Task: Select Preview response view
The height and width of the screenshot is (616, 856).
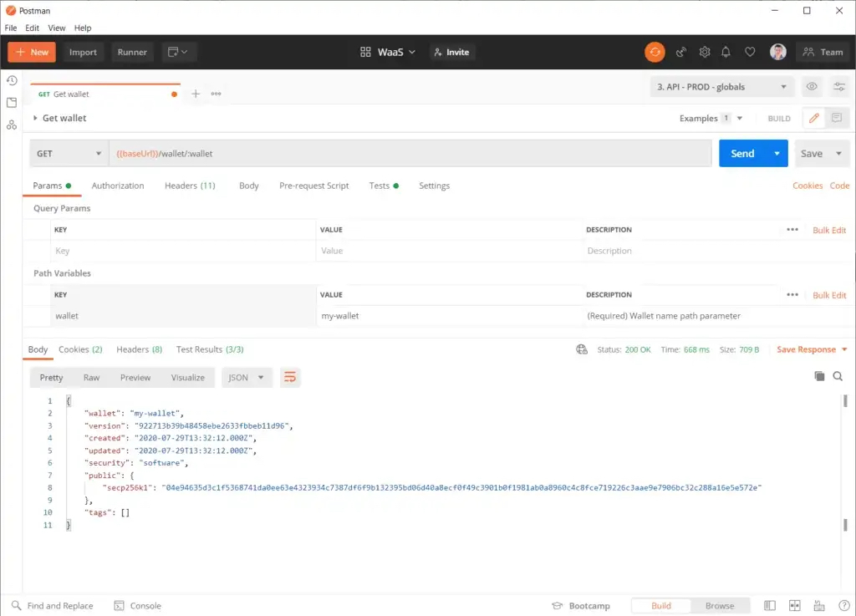Action: (x=135, y=378)
